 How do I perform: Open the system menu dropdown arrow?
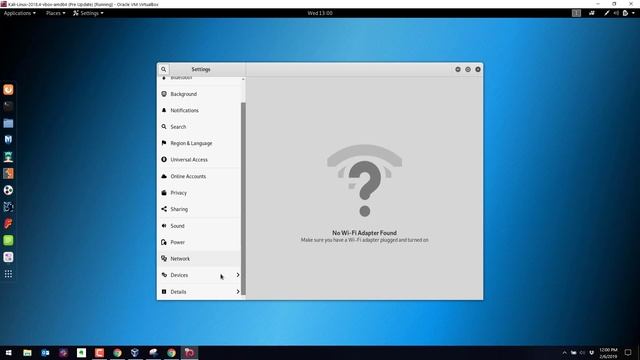pyautogui.click(x=633, y=13)
